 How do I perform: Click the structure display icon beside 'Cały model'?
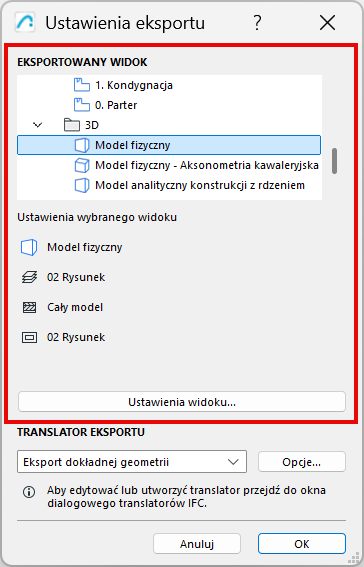pyautogui.click(x=29, y=307)
